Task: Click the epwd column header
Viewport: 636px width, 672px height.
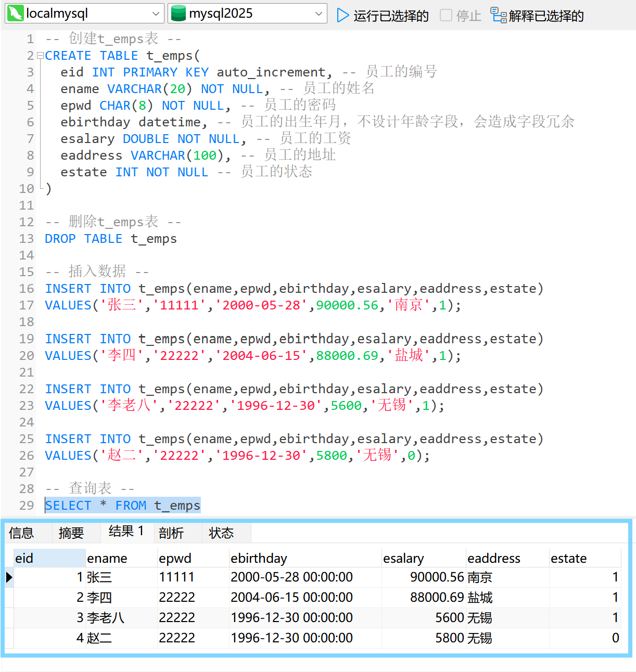Action: point(193,558)
